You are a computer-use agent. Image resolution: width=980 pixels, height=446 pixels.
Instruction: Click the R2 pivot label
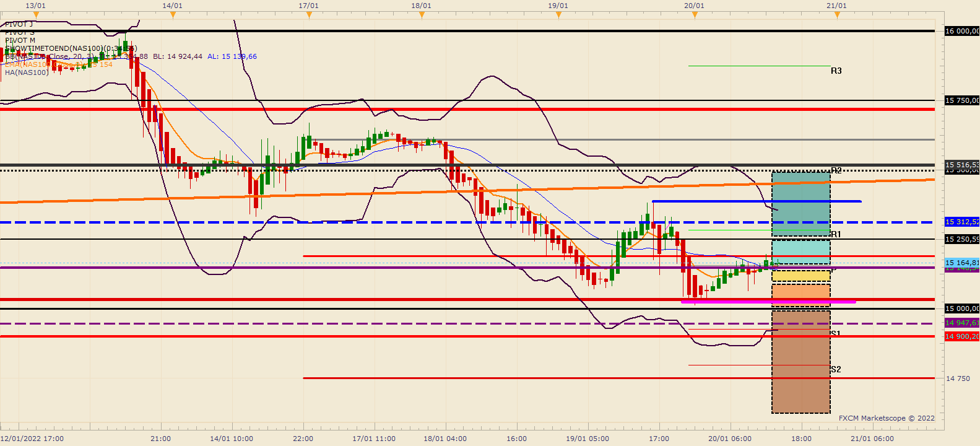(836, 170)
